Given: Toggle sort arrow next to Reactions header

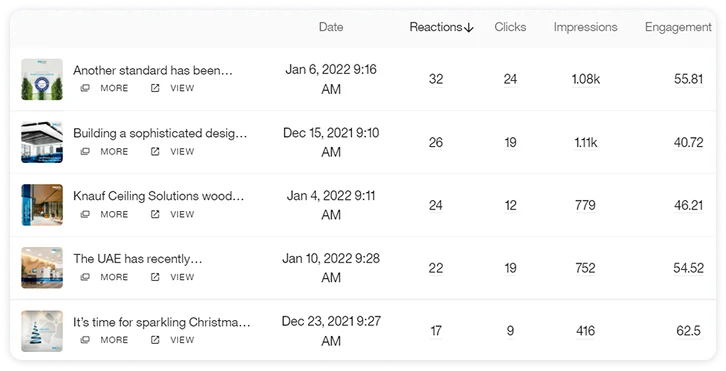Looking at the screenshot, I should coord(469,28).
